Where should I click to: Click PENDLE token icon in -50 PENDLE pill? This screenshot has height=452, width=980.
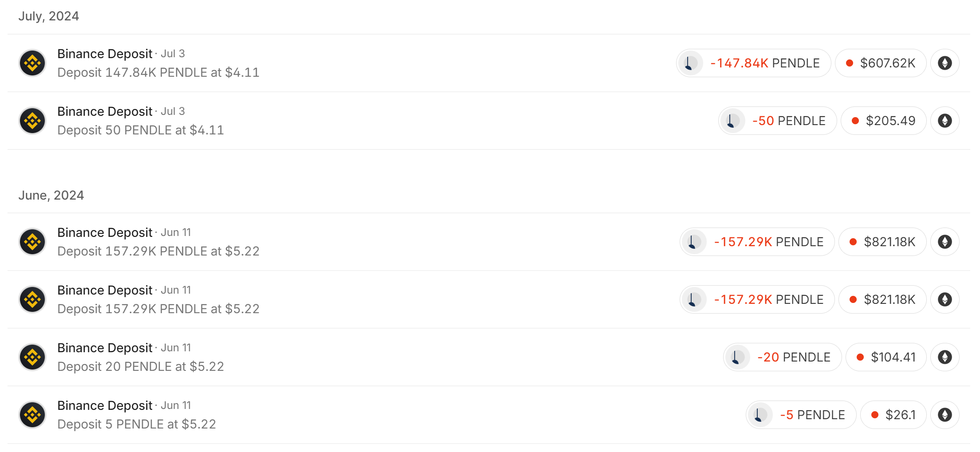[x=732, y=121]
